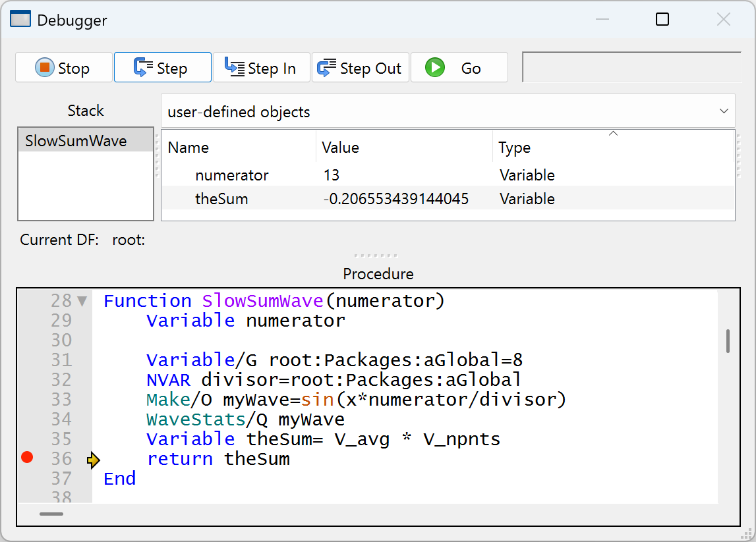
Task: Toggle the red breakpoint on line 36
Action: (x=27, y=458)
